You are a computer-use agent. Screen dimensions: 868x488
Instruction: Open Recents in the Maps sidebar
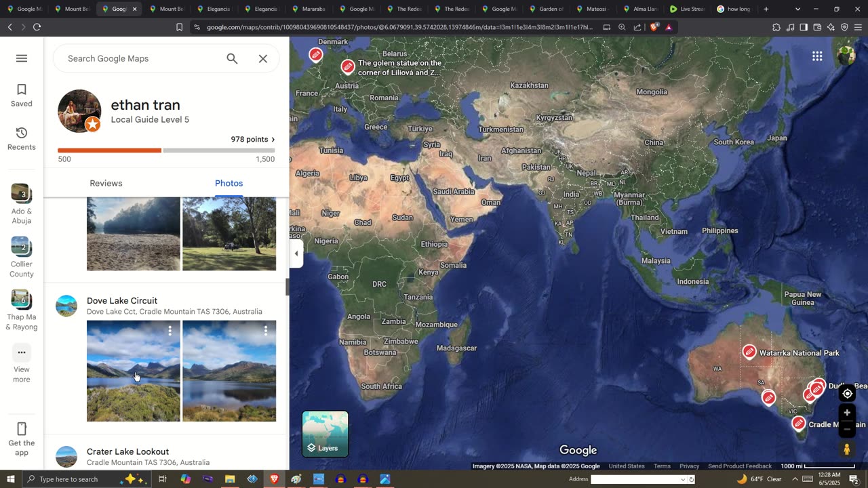pos(22,139)
